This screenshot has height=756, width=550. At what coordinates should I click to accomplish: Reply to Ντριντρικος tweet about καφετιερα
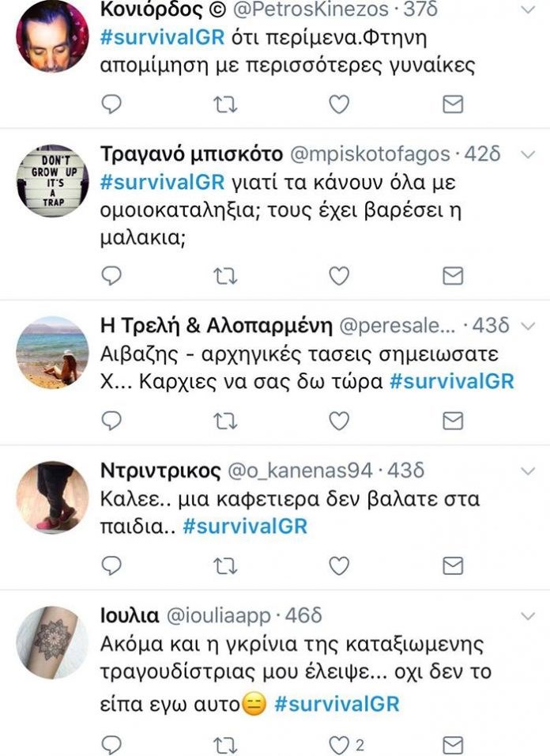(111, 565)
